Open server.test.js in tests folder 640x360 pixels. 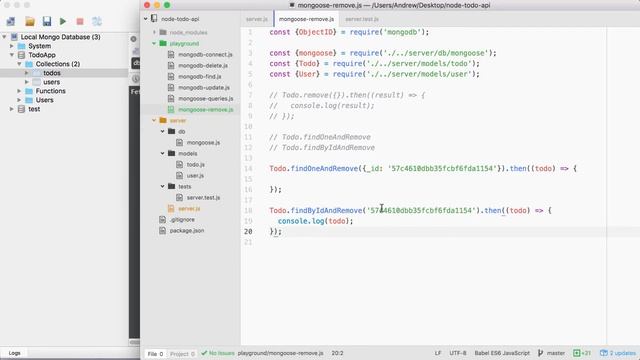point(203,198)
